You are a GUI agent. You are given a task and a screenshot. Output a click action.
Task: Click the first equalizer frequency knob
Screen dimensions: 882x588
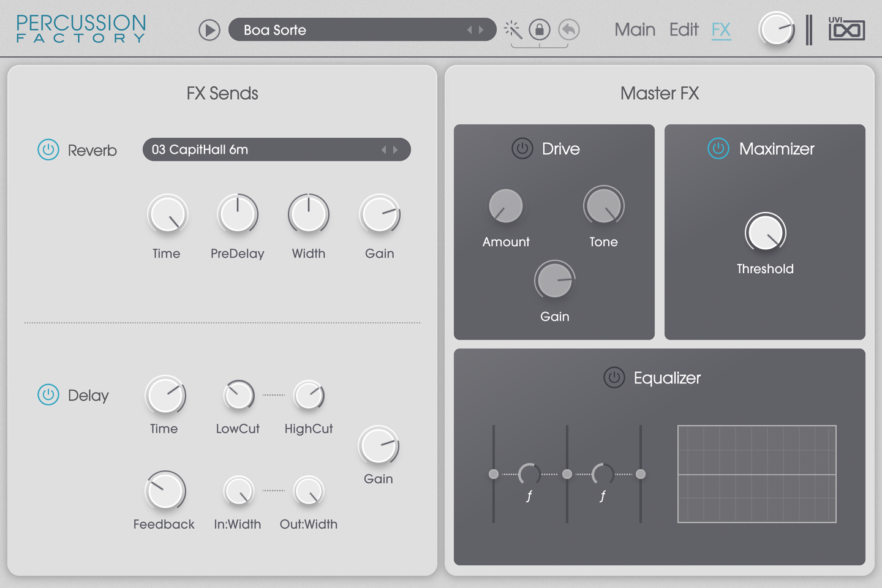(x=530, y=474)
